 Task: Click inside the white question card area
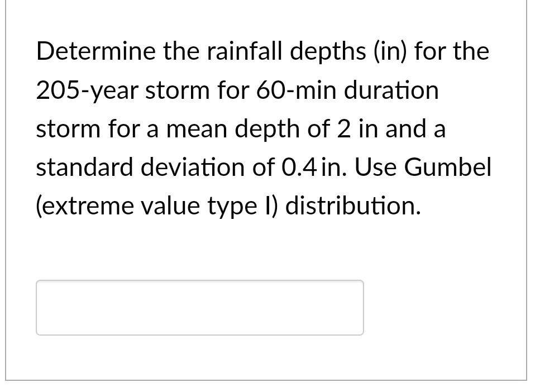point(268,246)
